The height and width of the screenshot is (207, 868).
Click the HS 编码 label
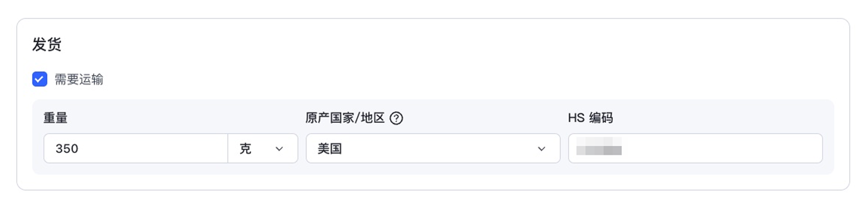click(590, 118)
